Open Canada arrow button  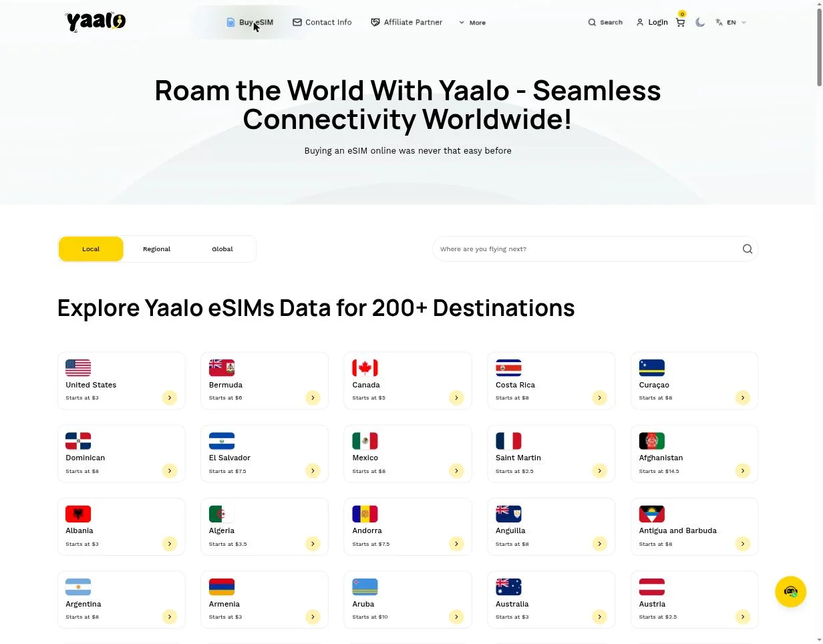pyautogui.click(x=456, y=397)
